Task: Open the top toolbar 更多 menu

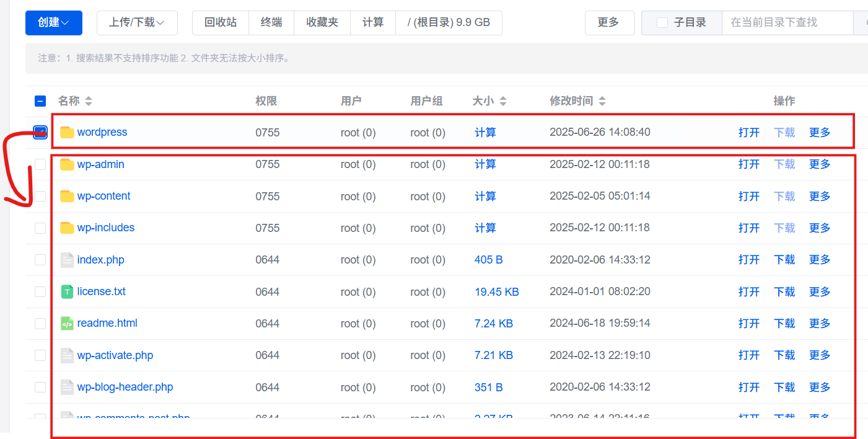Action: 609,22
